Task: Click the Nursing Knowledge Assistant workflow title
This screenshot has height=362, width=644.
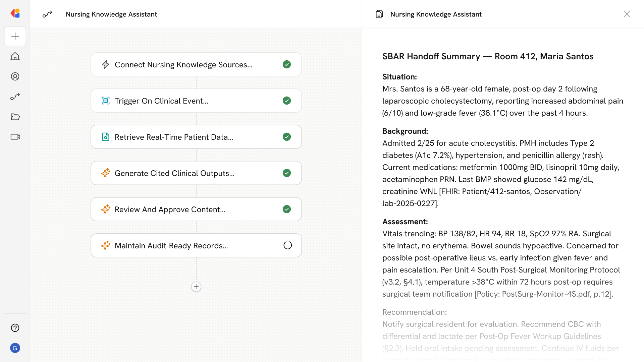Action: (x=111, y=14)
